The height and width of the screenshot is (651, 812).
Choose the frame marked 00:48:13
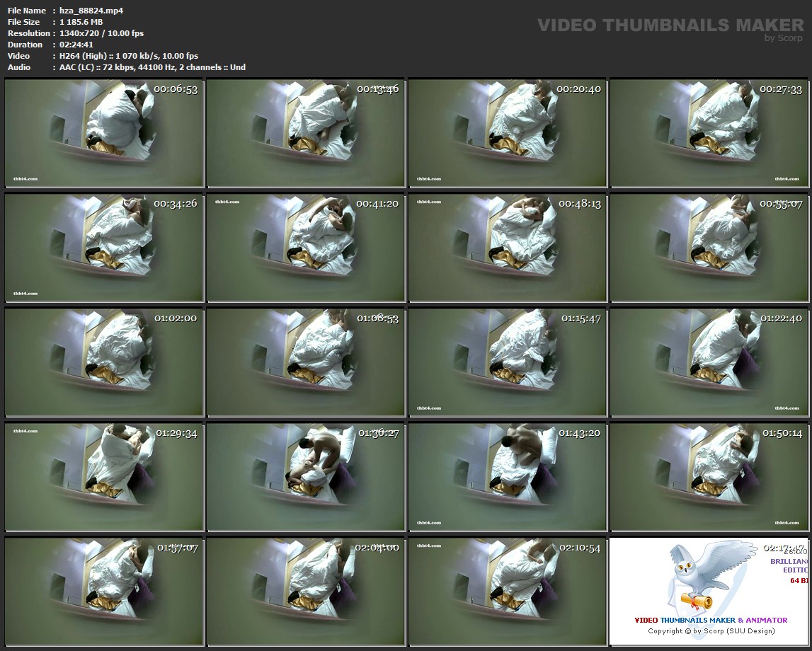(508, 248)
